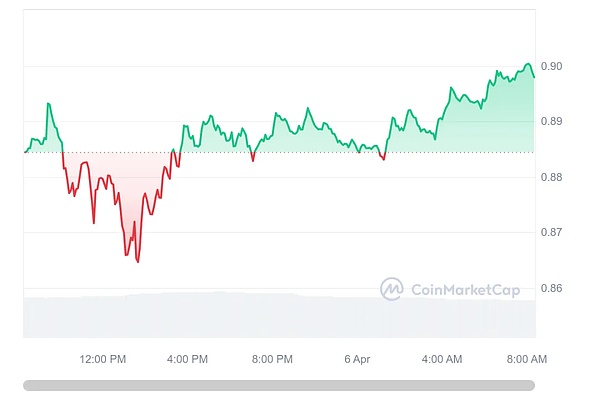Viewport: 600px width, 400px height.
Task: Click the highest green peak near 0.90
Action: pos(528,64)
